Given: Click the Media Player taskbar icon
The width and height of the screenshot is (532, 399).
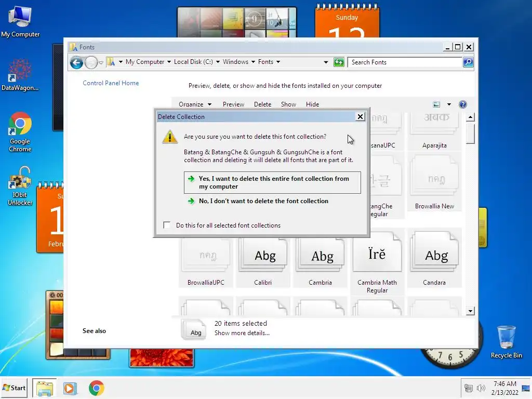Looking at the screenshot, I should [x=70, y=388].
